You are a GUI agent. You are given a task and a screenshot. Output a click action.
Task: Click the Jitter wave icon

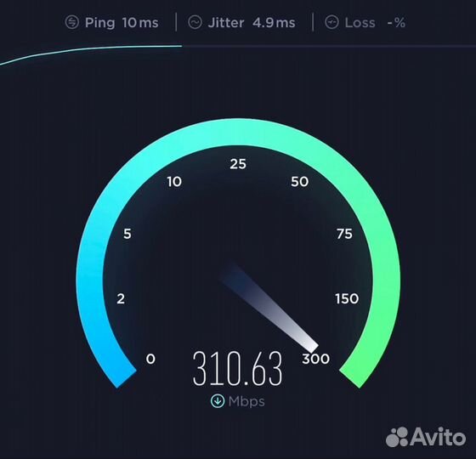point(195,22)
